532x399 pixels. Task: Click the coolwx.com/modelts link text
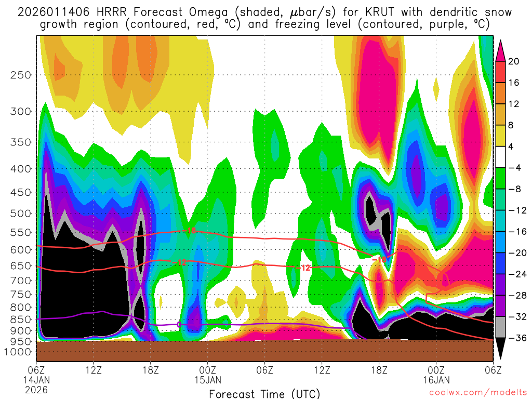478,393
